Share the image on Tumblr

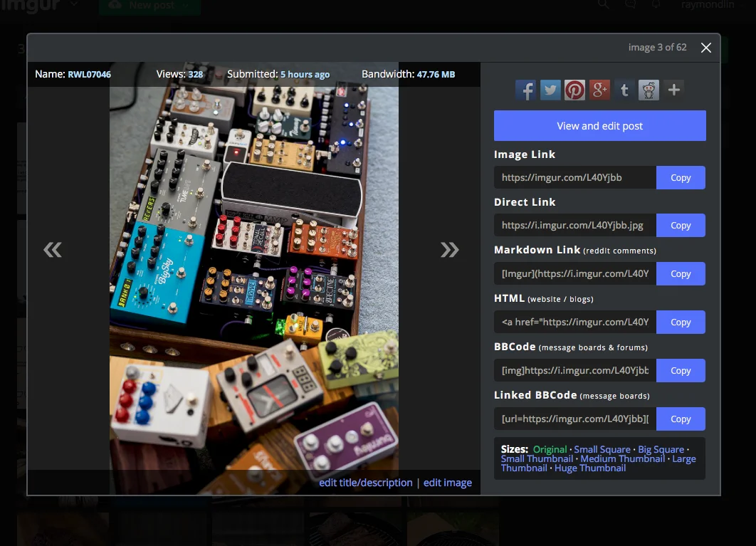[624, 90]
